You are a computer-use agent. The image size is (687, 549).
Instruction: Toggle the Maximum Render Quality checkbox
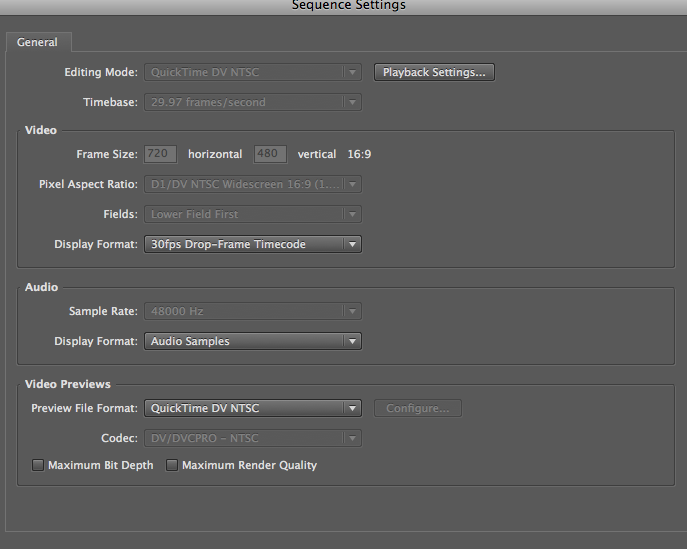(173, 465)
